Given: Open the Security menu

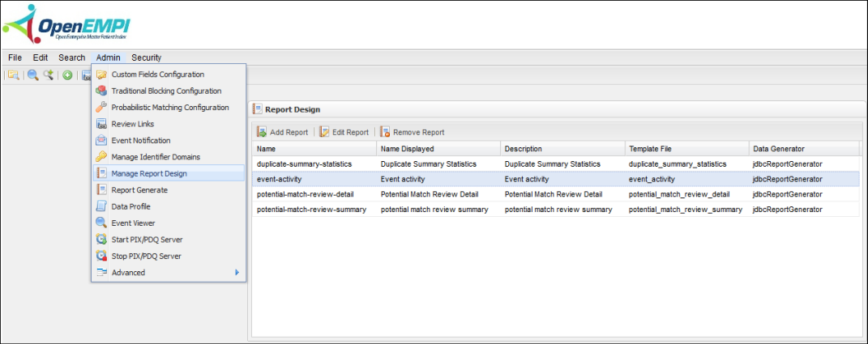Looking at the screenshot, I should (146, 57).
